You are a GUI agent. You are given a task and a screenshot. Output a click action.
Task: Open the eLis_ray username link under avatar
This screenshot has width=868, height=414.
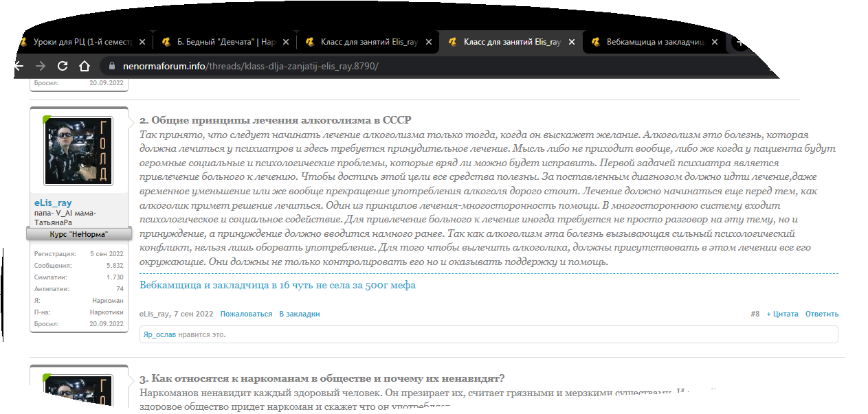click(53, 203)
